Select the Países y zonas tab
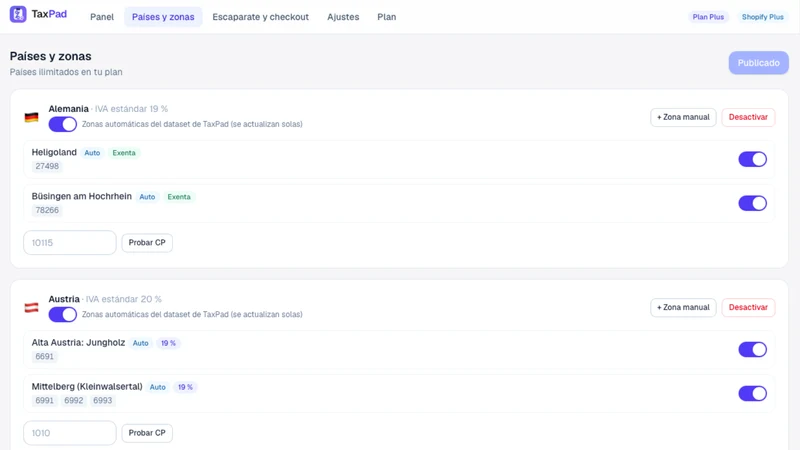Image resolution: width=800 pixels, height=450 pixels. (x=163, y=17)
